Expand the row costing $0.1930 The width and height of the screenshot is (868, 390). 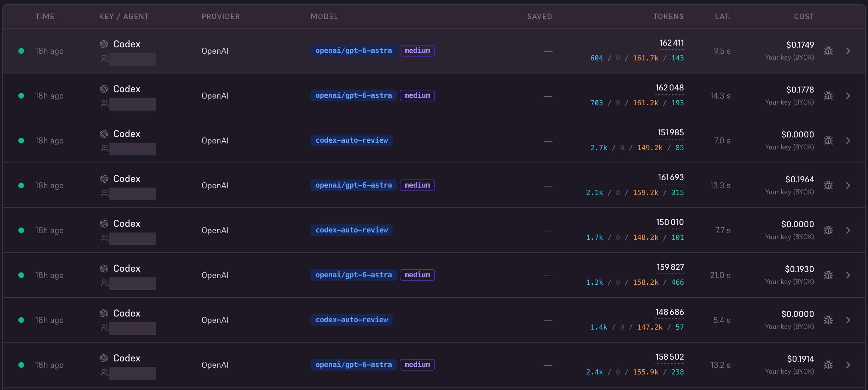point(848,275)
